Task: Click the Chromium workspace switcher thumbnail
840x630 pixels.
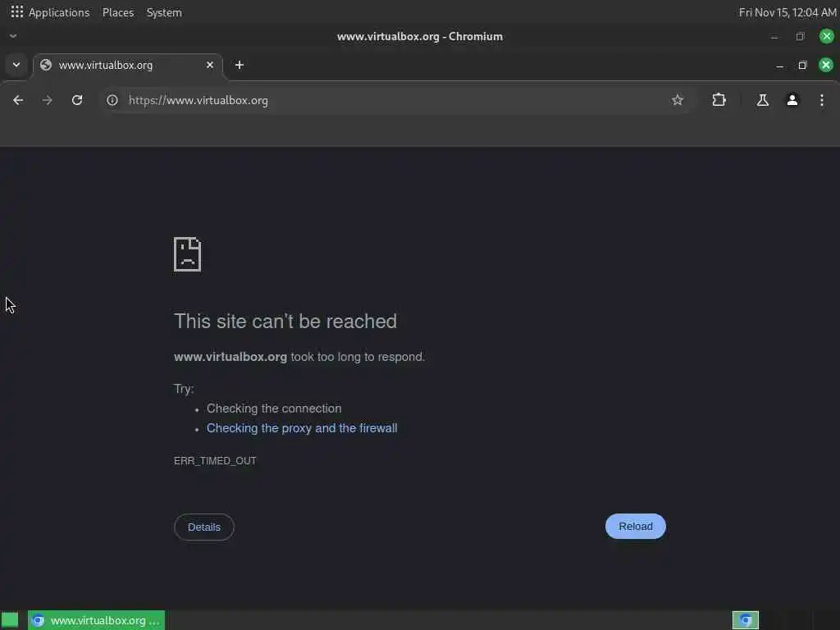Action: 746,620
